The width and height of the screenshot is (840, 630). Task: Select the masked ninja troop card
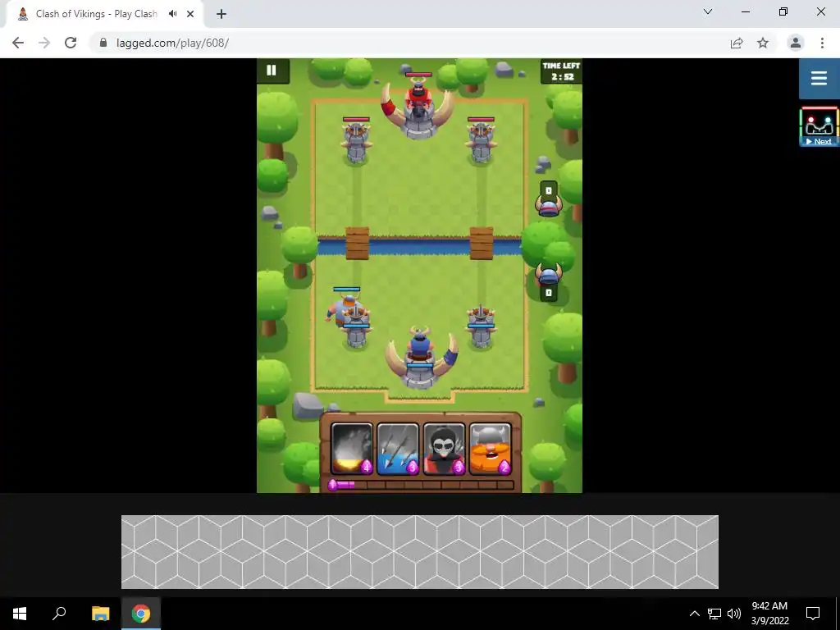click(444, 449)
